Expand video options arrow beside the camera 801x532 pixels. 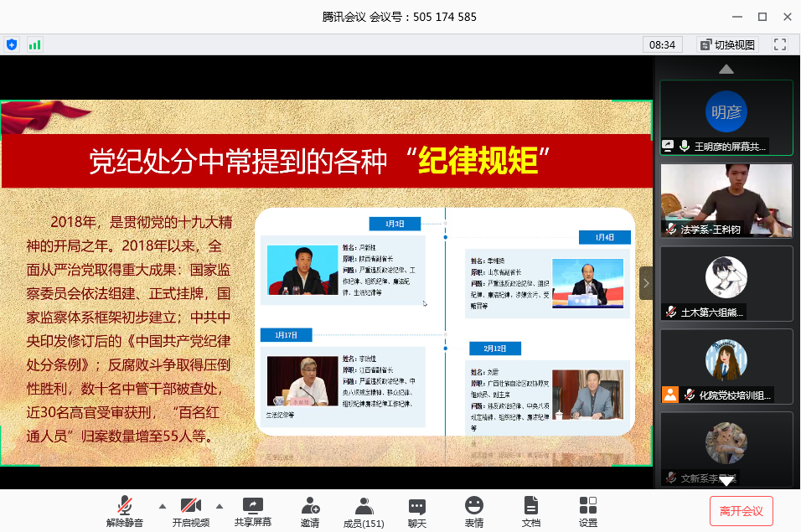tap(220, 506)
